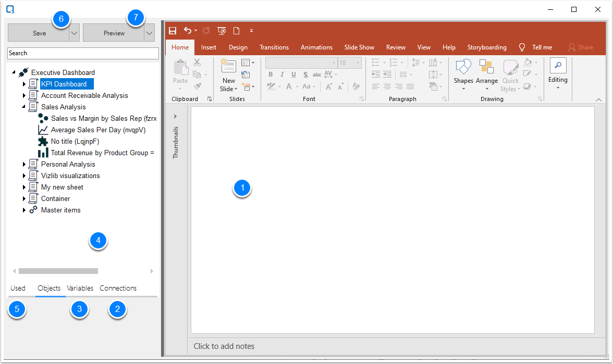Collapse the Sales Analysis tree node
The height and width of the screenshot is (364, 613).
23,107
